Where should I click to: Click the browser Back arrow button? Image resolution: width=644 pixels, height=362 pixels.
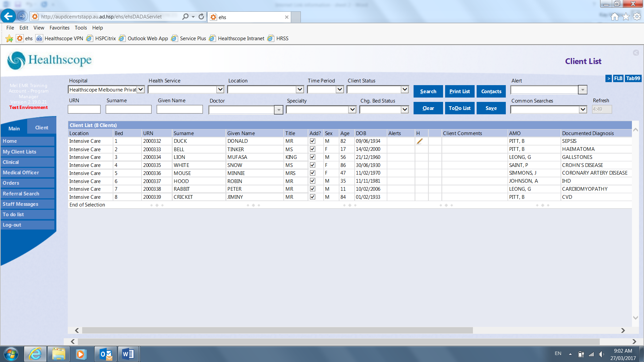pos(8,16)
